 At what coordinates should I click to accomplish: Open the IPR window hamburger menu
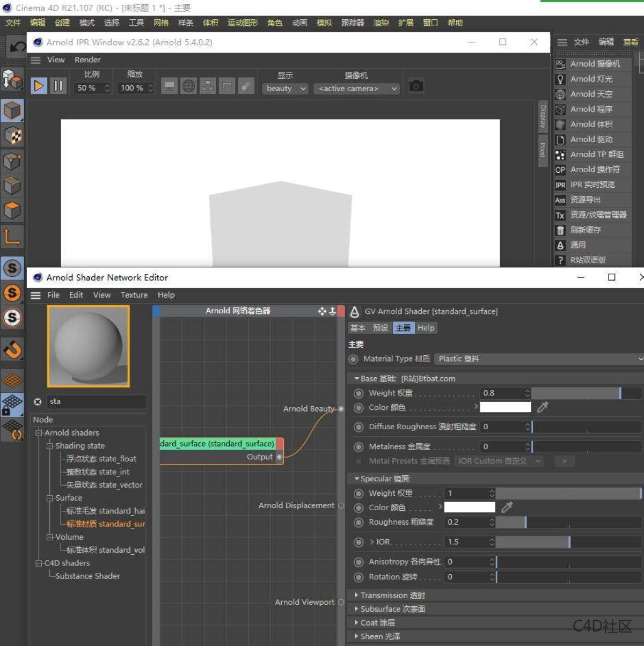[x=35, y=60]
